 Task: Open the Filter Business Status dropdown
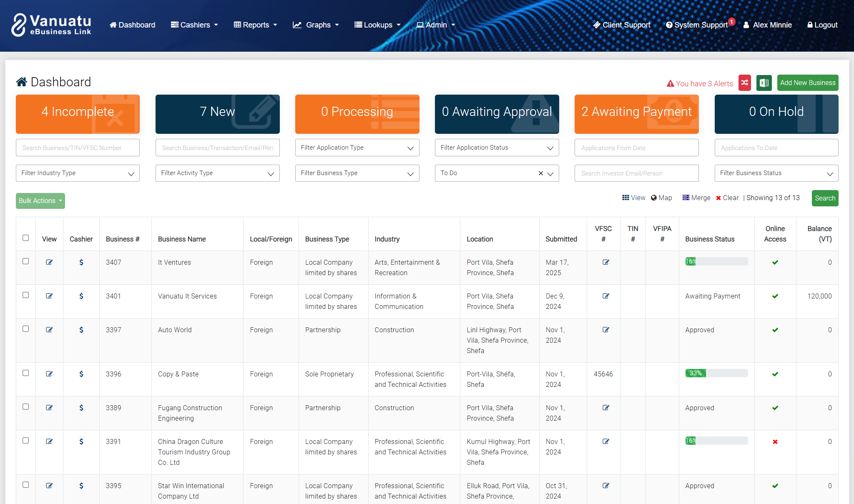pos(776,173)
